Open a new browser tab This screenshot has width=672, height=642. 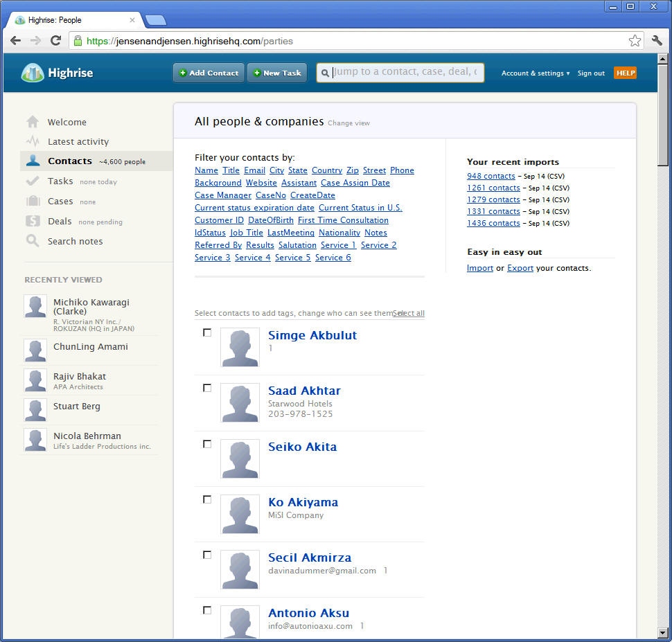156,19
